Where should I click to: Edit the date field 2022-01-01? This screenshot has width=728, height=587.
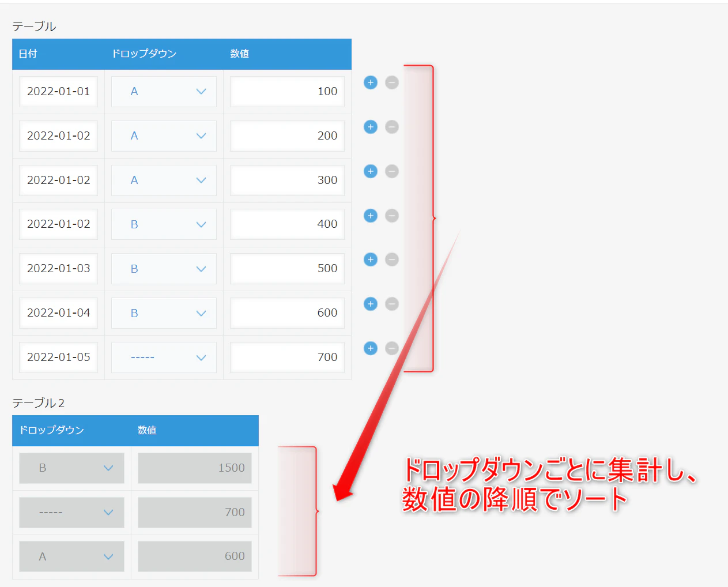[58, 92]
